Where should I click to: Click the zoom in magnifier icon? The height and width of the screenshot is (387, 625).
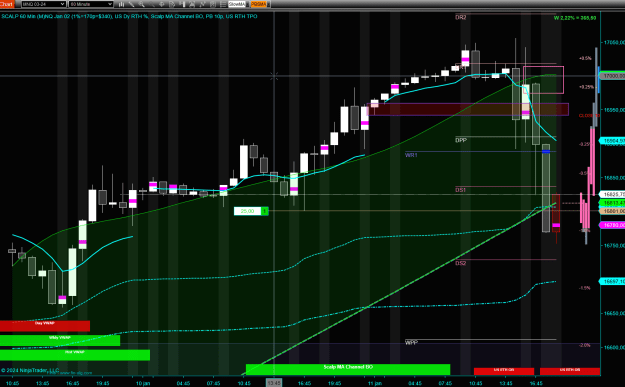click(142, 4)
